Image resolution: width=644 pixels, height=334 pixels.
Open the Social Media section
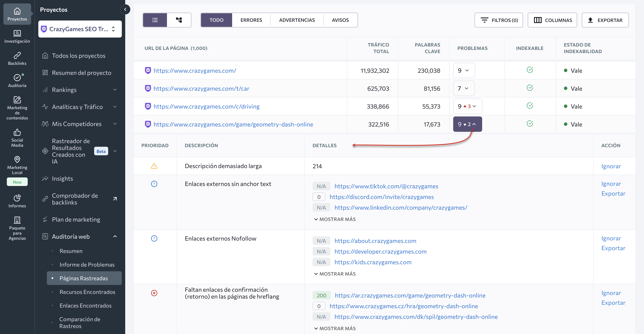tap(17, 138)
